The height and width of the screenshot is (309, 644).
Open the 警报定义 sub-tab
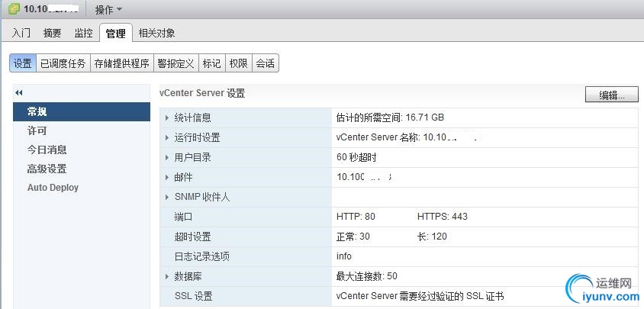[175, 63]
